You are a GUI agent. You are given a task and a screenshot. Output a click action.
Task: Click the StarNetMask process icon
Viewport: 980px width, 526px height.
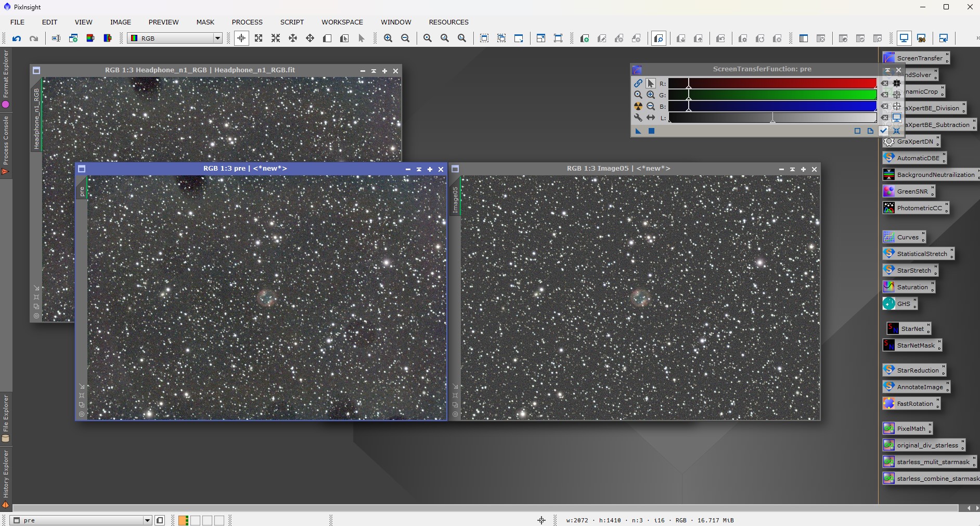click(912, 345)
